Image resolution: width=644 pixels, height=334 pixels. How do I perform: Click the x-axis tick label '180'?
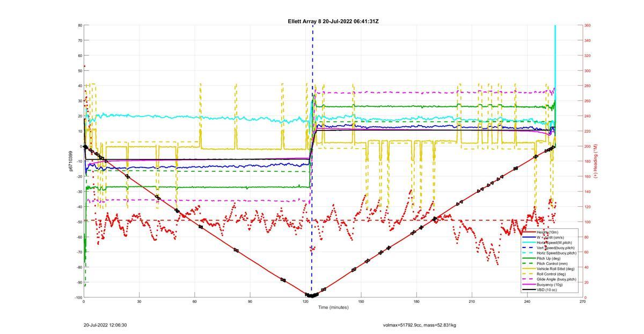pyautogui.click(x=416, y=301)
